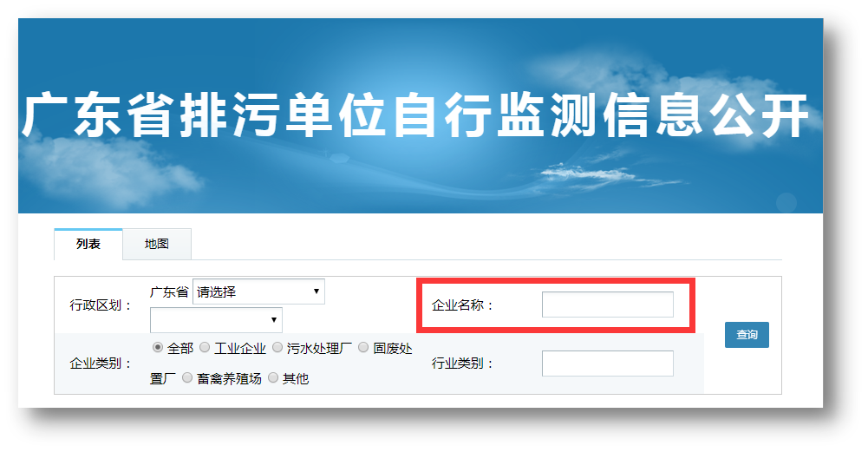Focus the 行业类别 text input field
The width and height of the screenshot is (868, 452).
click(607, 364)
